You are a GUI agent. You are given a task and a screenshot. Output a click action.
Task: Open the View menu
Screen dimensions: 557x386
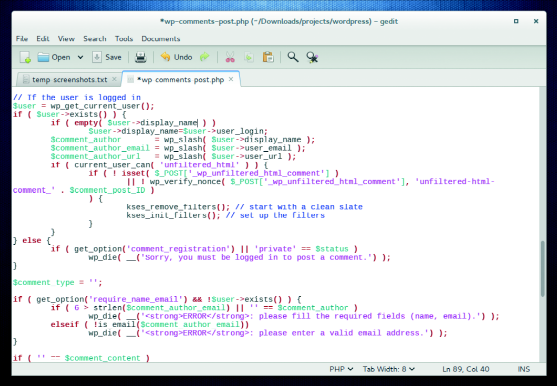pyautogui.click(x=66, y=39)
